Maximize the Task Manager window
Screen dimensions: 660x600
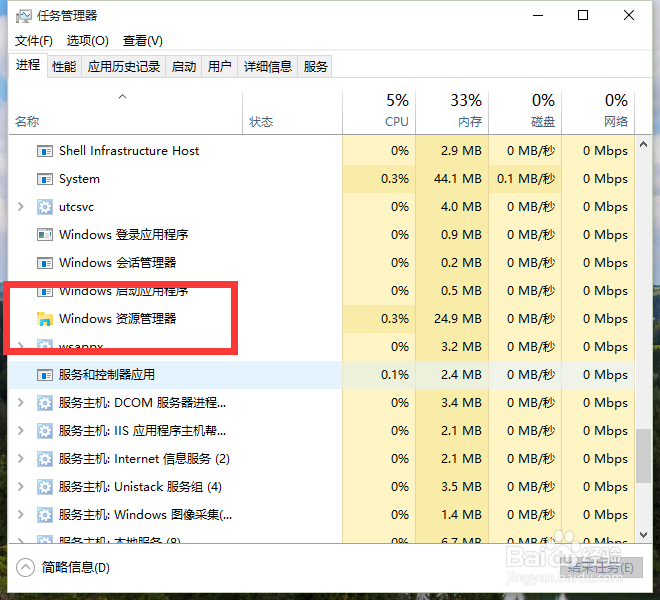pyautogui.click(x=583, y=16)
